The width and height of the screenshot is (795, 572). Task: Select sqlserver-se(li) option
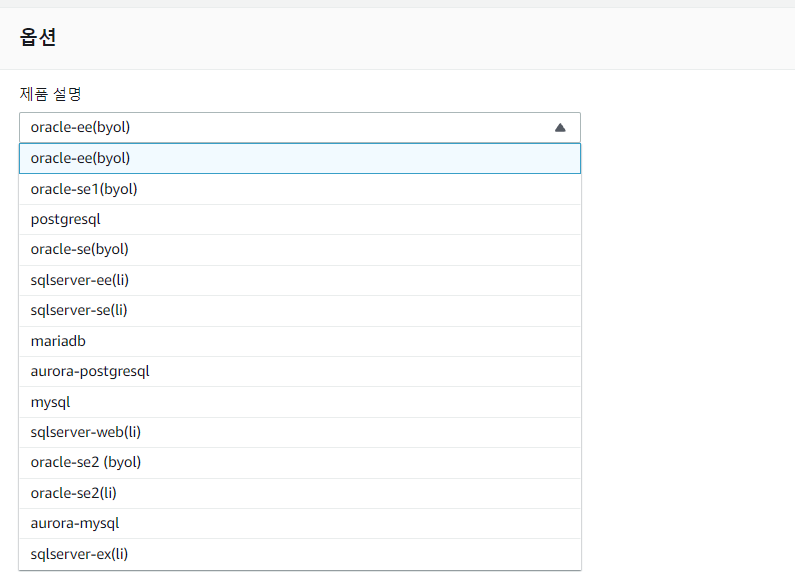(300, 311)
